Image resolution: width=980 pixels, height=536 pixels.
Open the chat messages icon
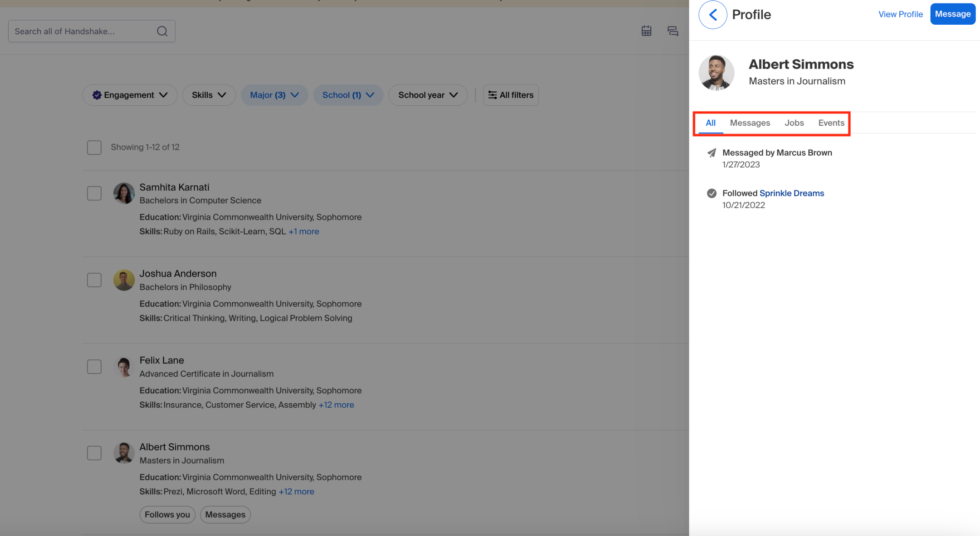673,31
